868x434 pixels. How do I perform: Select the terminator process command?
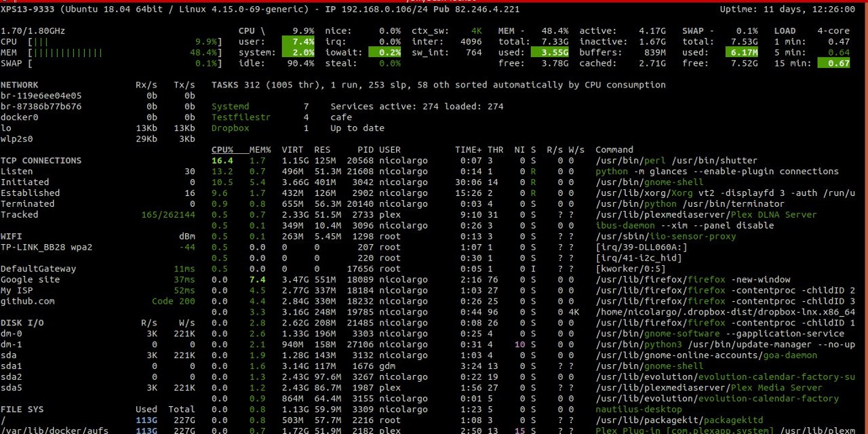pyautogui.click(x=690, y=204)
